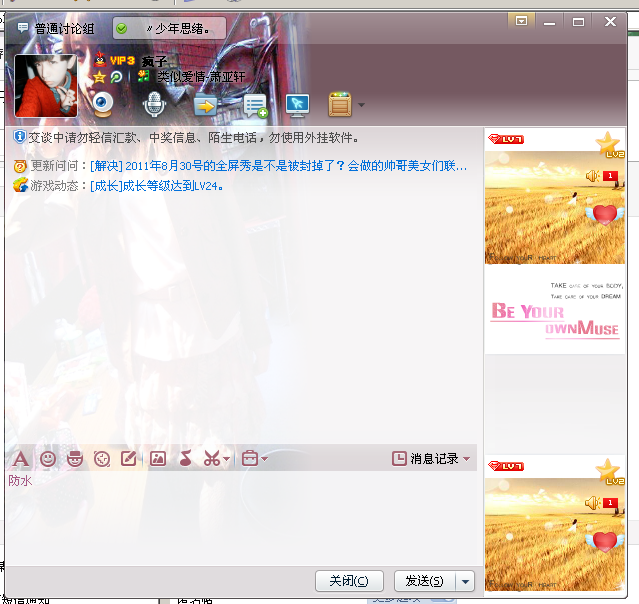Expand the briefcase tools dropdown arrow
This screenshot has width=639, height=604.
264,459
